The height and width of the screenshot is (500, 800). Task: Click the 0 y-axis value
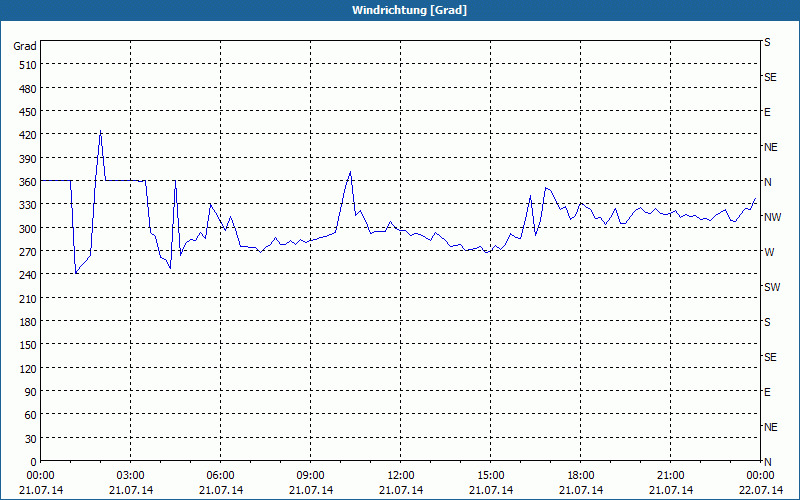pyautogui.click(x=34, y=462)
